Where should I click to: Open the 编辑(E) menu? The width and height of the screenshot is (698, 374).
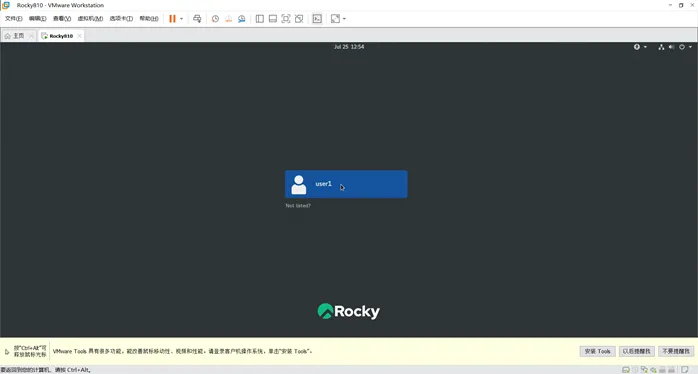coord(37,19)
